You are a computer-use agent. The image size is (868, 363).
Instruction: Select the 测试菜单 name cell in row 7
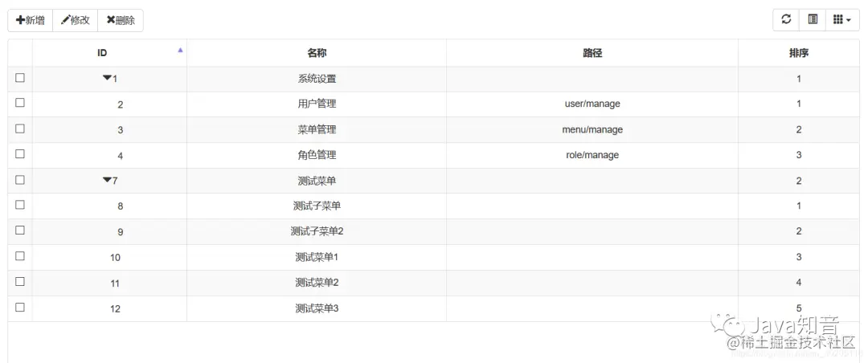click(317, 181)
